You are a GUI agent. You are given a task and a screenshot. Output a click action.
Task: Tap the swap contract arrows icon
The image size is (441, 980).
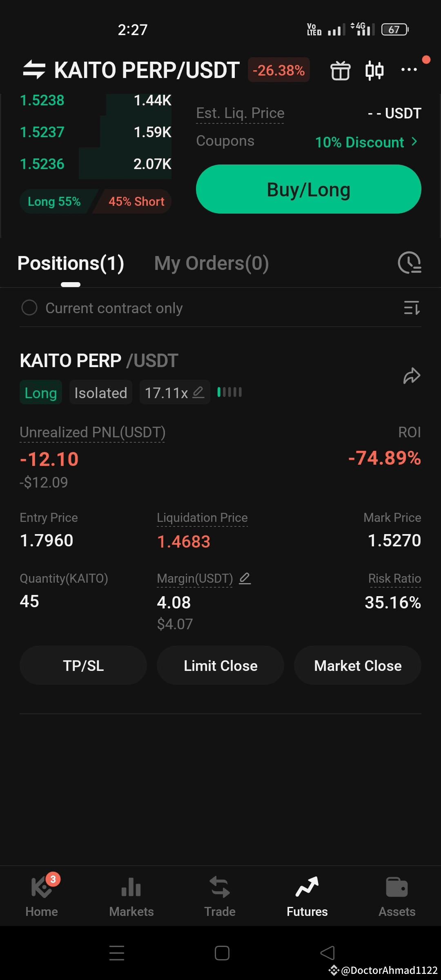[34, 70]
